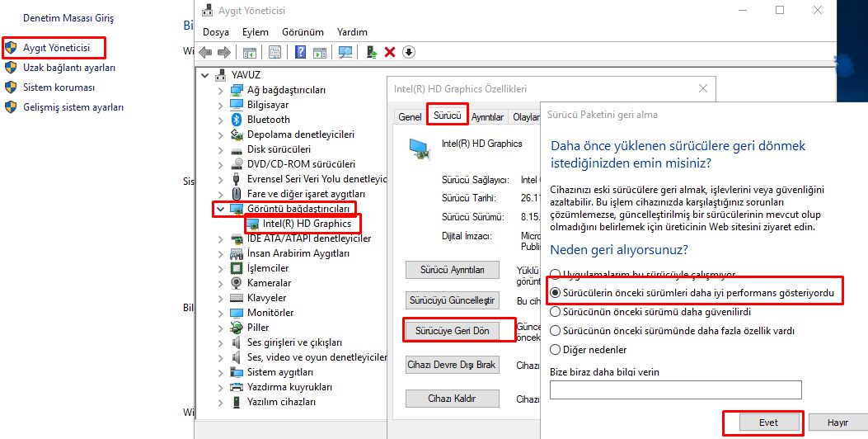Click the shield icon beside Sistem koruması

pos(11,87)
